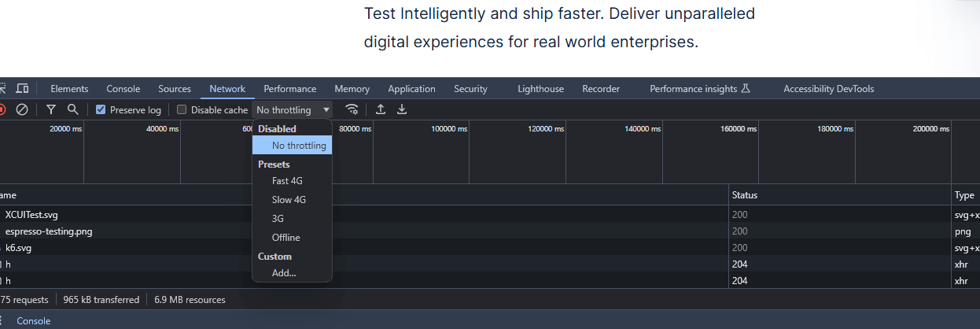Collapse the No throttling dropdown
Viewport: 980px width, 329px height.
[x=293, y=110]
